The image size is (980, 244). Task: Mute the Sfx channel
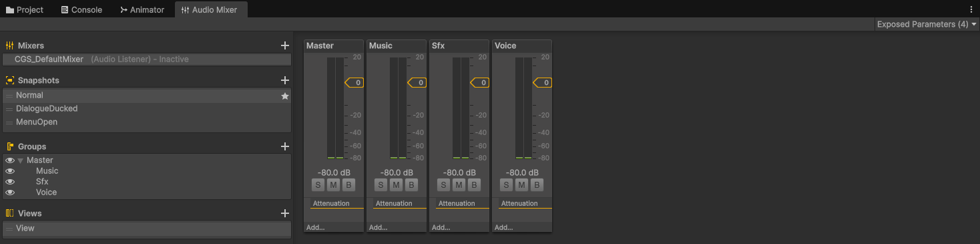click(459, 185)
